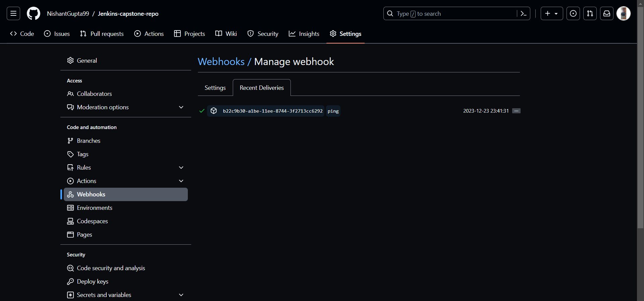Open the ellipsis menu for ping delivery
Viewport: 644px width, 301px height.
516,111
